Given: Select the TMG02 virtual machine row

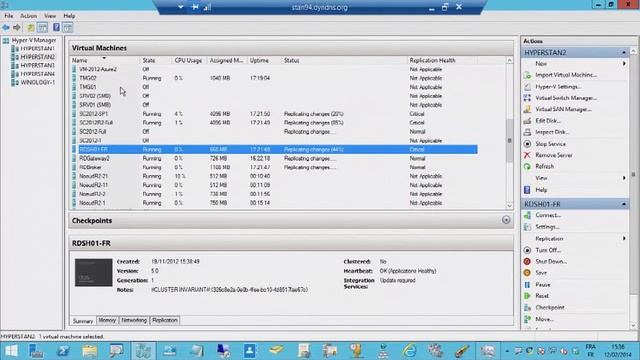Looking at the screenshot, I should (x=274, y=78).
